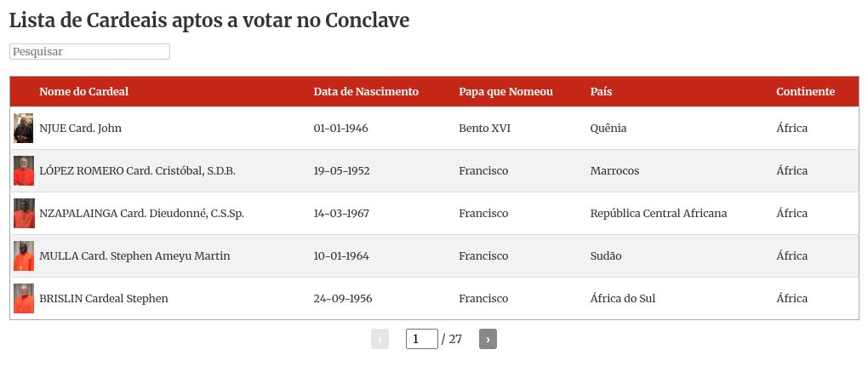Viewport: 868px width, 367px height.
Task: Click Stephen Brislin's portrait thumbnail
Action: (23, 299)
